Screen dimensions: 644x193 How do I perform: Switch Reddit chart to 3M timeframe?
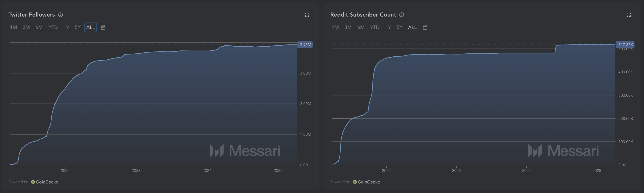click(x=348, y=27)
